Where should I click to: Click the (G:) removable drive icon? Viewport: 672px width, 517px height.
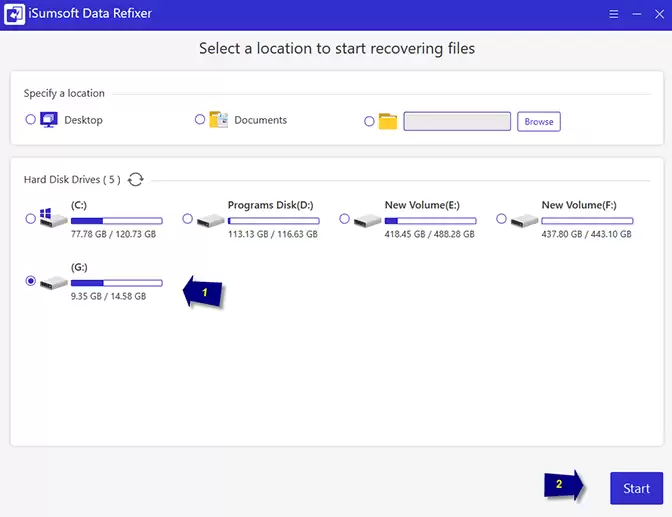click(x=53, y=282)
